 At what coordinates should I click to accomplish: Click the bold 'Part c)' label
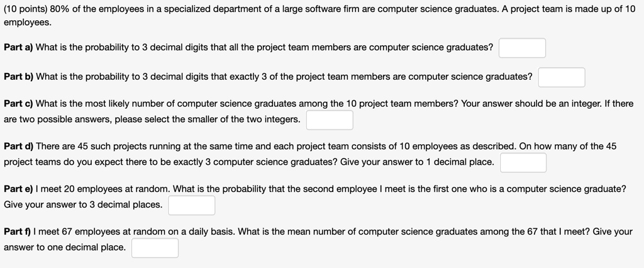(18, 104)
